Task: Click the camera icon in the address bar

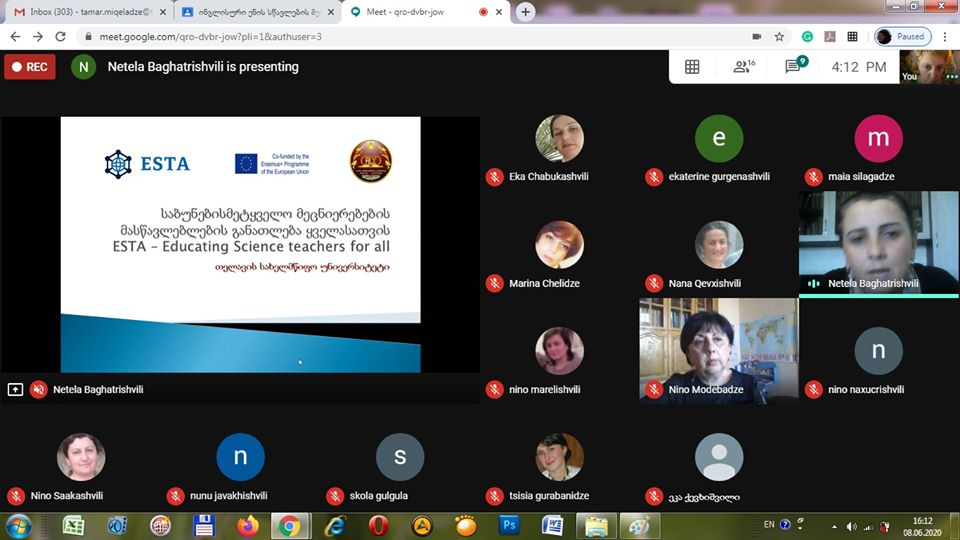Action: [756, 36]
